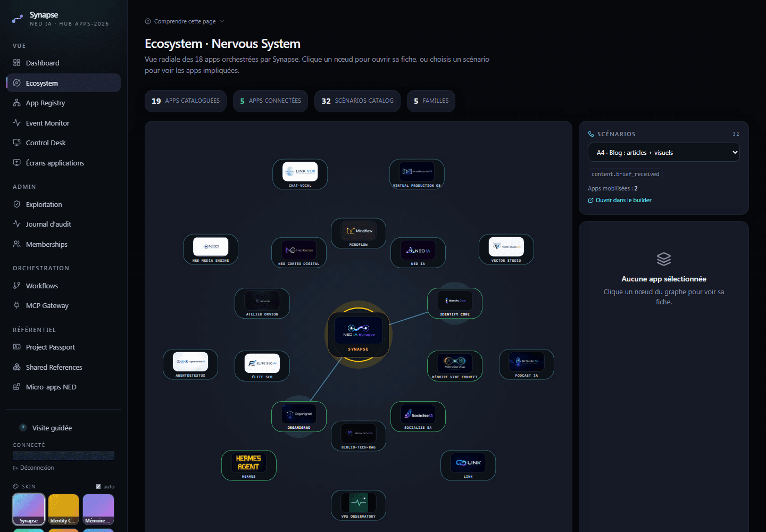Click the Organigrad node
The width and height of the screenshot is (766, 532).
tap(299, 416)
